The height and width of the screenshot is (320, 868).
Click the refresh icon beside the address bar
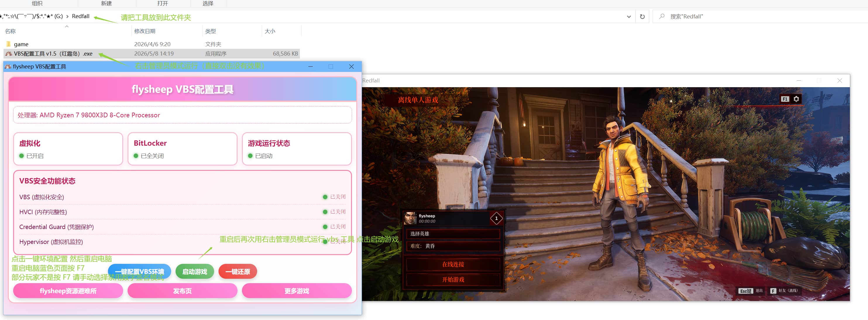click(x=642, y=16)
